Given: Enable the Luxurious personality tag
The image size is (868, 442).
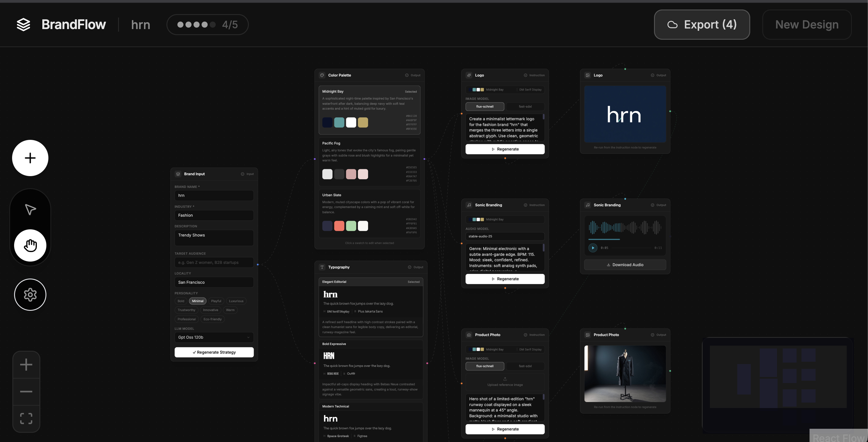Looking at the screenshot, I should 236,301.
